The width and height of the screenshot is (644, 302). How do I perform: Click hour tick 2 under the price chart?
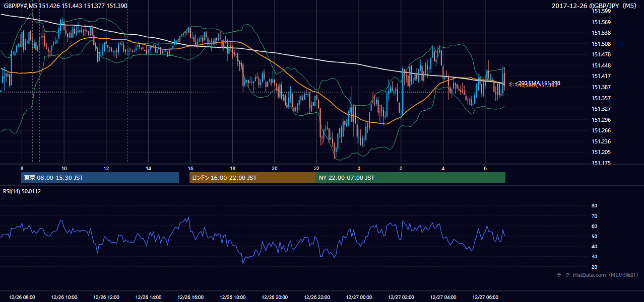[x=401, y=168]
